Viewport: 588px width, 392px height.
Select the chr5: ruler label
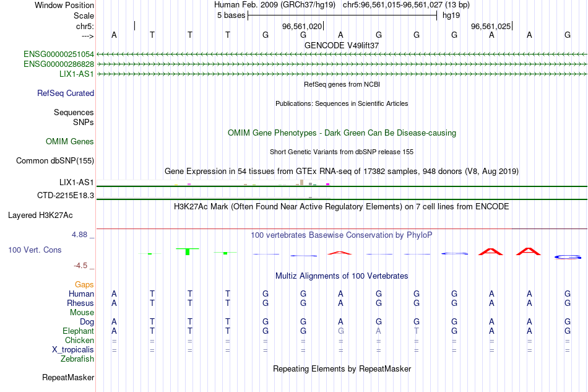pyautogui.click(x=85, y=26)
